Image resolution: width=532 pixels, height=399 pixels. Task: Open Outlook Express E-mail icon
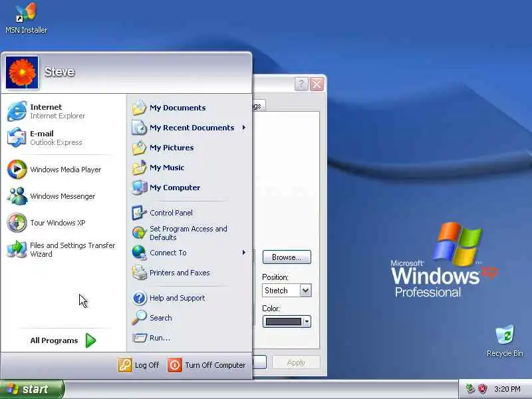coord(17,138)
